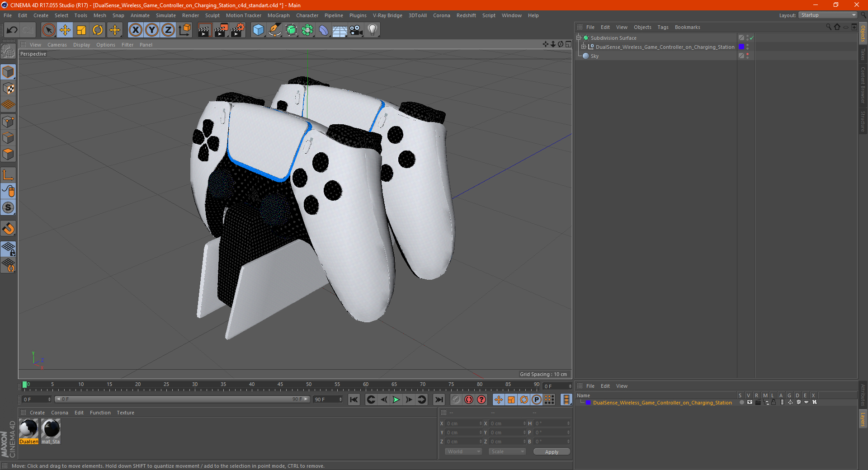The width and height of the screenshot is (868, 470).
Task: Open the World coordinate dropdown
Action: pyautogui.click(x=463, y=451)
